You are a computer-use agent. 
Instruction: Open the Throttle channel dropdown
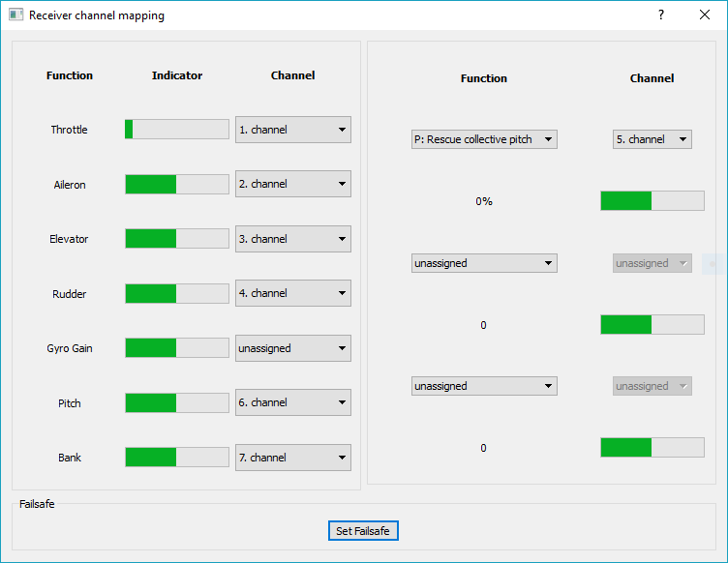pyautogui.click(x=292, y=130)
